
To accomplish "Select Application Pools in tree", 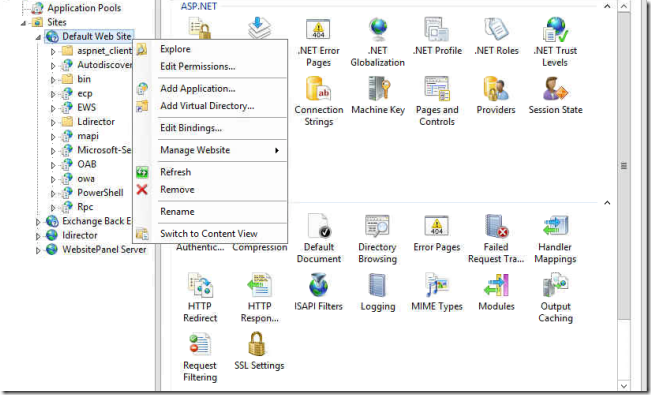I will 84,8.
